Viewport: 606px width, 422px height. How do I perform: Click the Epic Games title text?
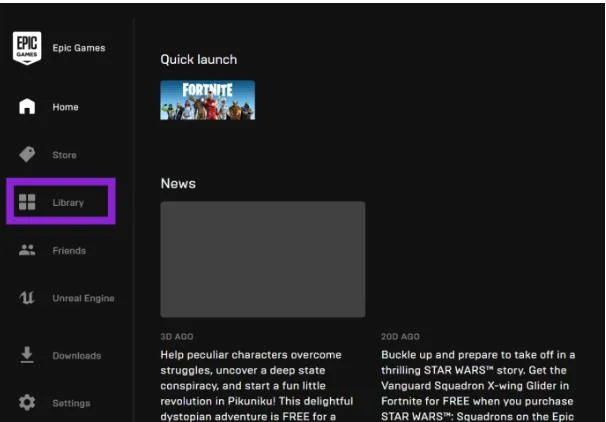[x=79, y=48]
